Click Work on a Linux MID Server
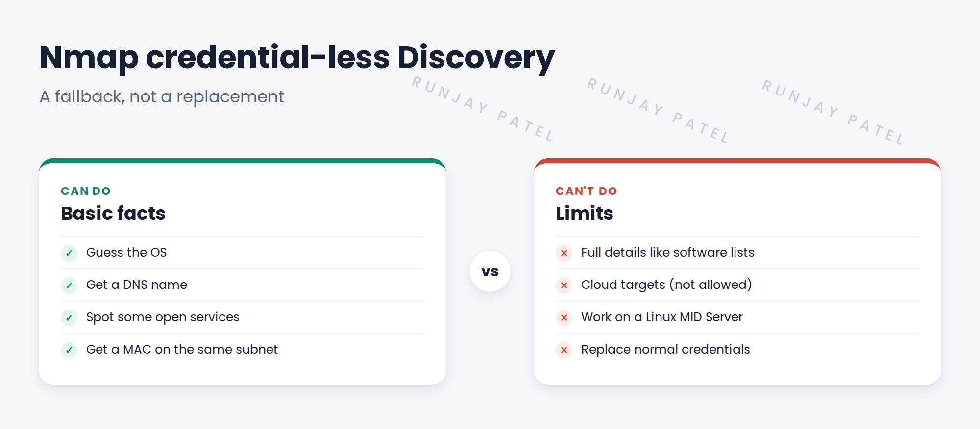The height and width of the screenshot is (429, 980). [661, 317]
